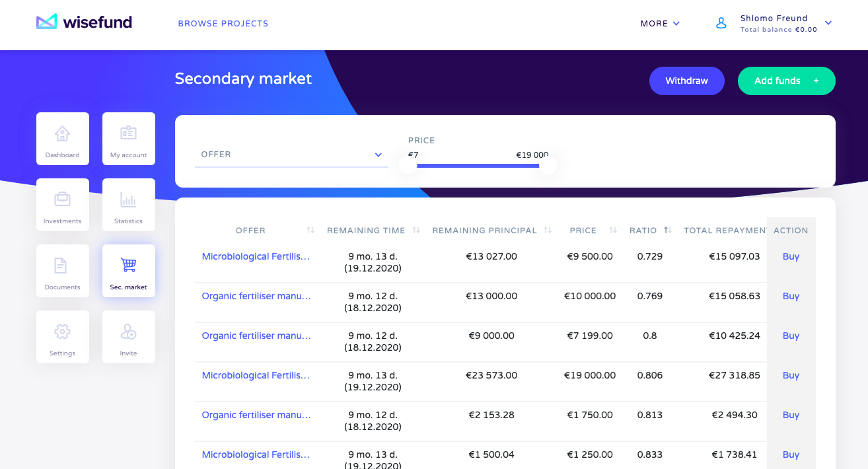Buy the €9 500.00 Microbiological Fertiliser offer
This screenshot has height=469, width=868.
pos(791,256)
